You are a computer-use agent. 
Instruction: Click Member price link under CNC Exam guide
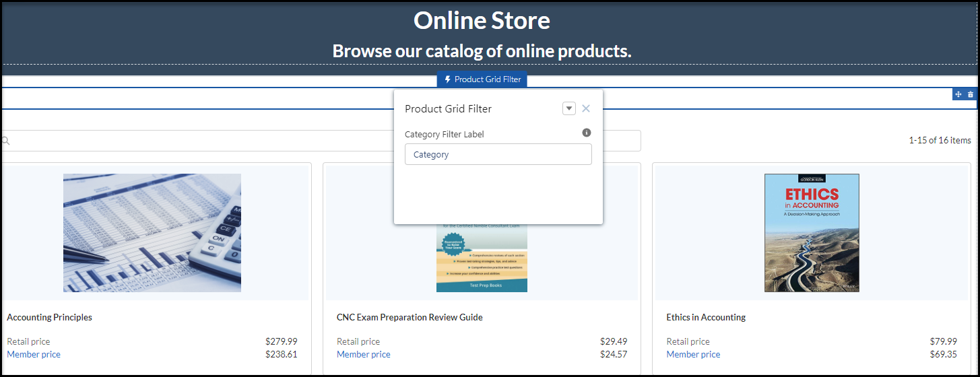364,354
